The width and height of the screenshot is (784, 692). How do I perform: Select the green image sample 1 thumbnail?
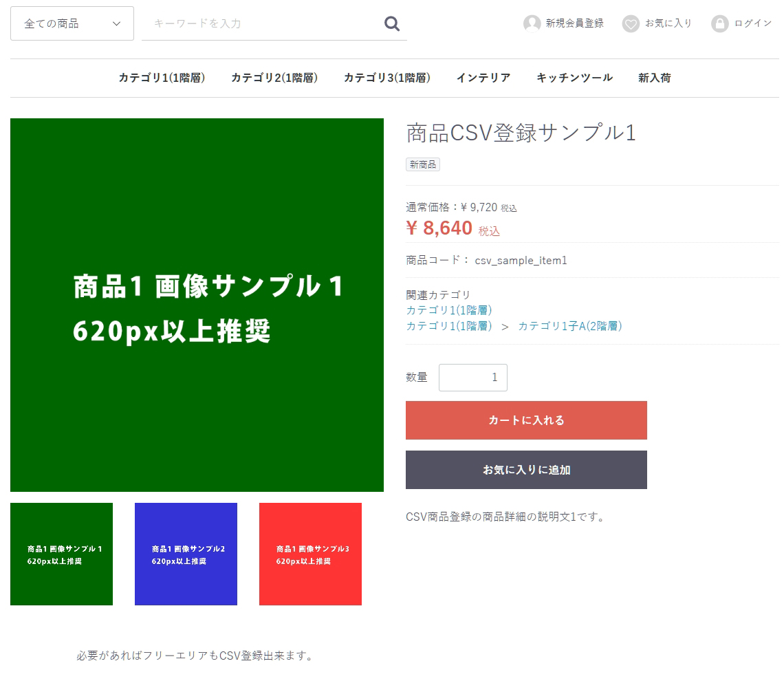point(61,554)
